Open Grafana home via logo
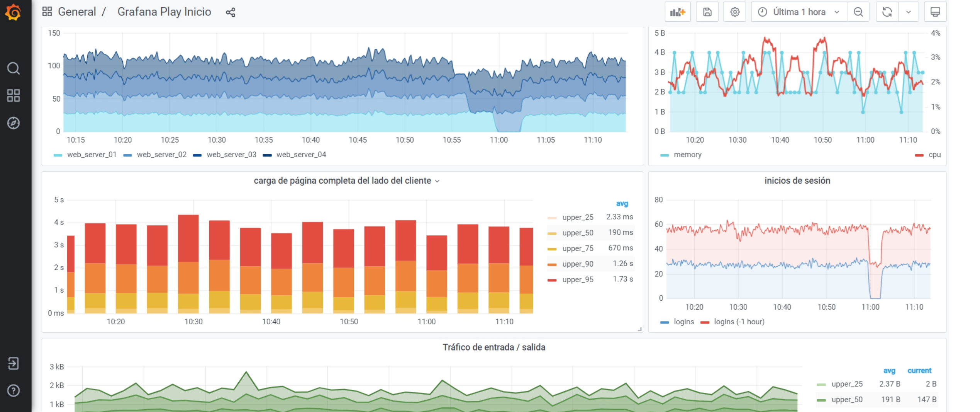Screen dimensions: 980x412 (x=13, y=12)
